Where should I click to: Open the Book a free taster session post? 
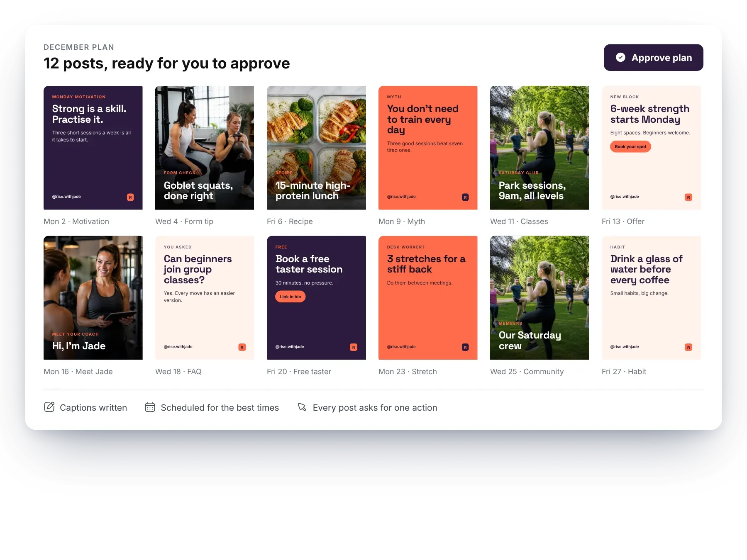point(316,298)
